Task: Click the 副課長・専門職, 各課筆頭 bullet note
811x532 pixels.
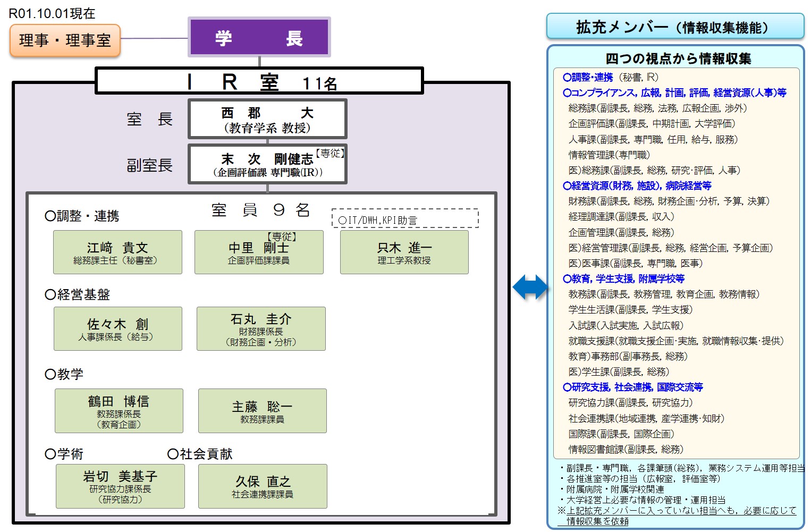Action: pos(682,468)
